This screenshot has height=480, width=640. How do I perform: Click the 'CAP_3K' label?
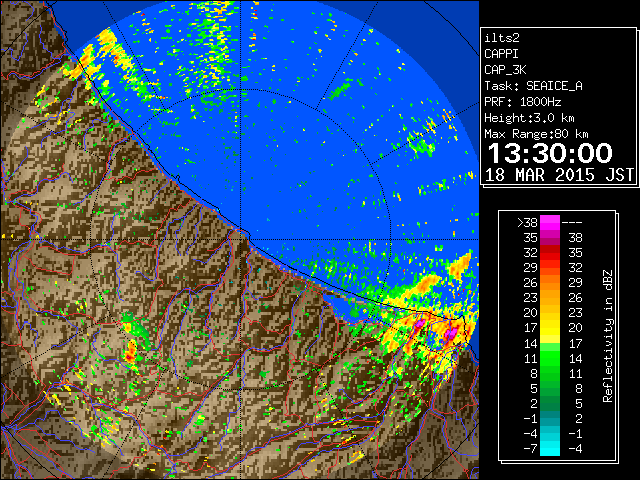505,70
